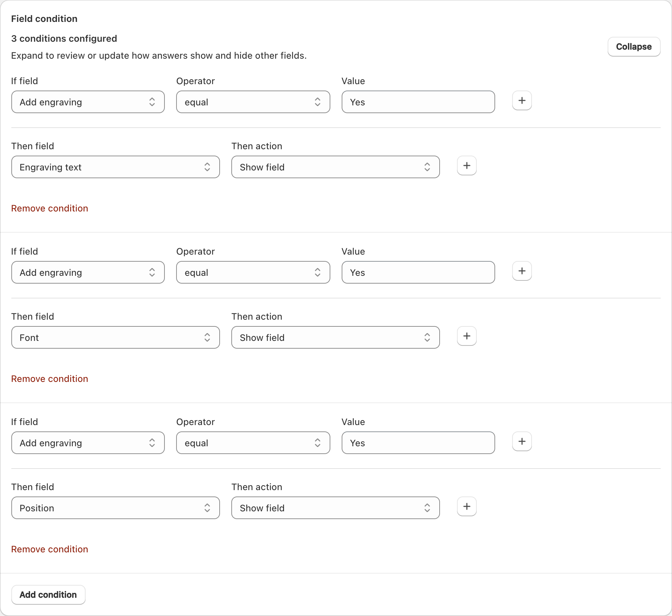The image size is (672, 616).
Task: Click plus icon beside second condition's Value
Action: (522, 271)
